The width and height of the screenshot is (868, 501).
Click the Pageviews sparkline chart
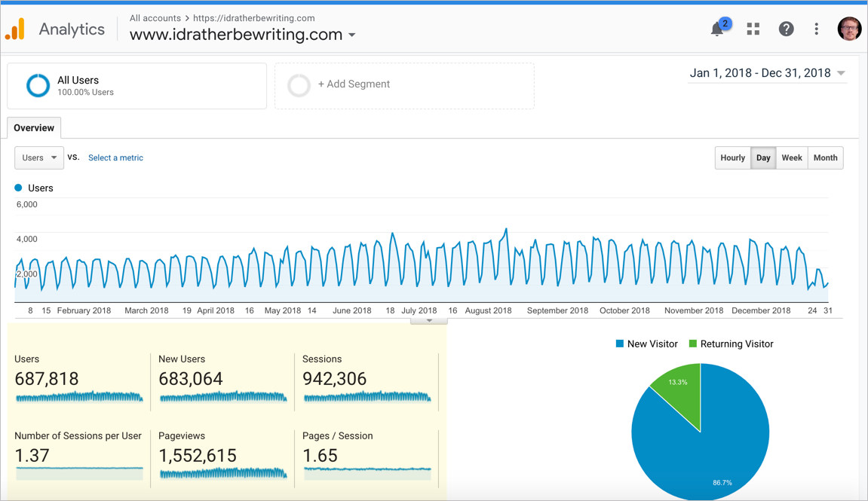(x=223, y=473)
